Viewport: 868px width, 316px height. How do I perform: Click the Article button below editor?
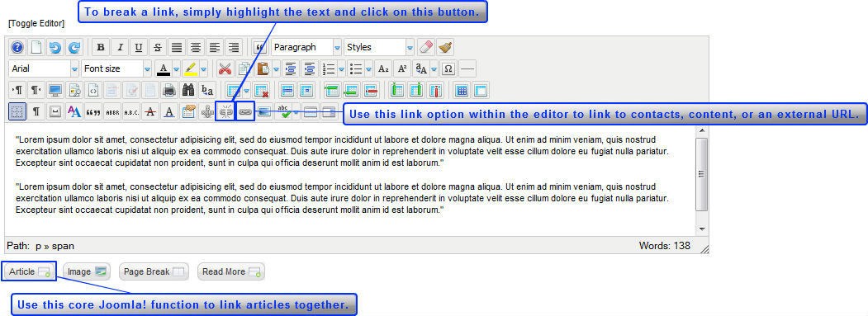30,271
